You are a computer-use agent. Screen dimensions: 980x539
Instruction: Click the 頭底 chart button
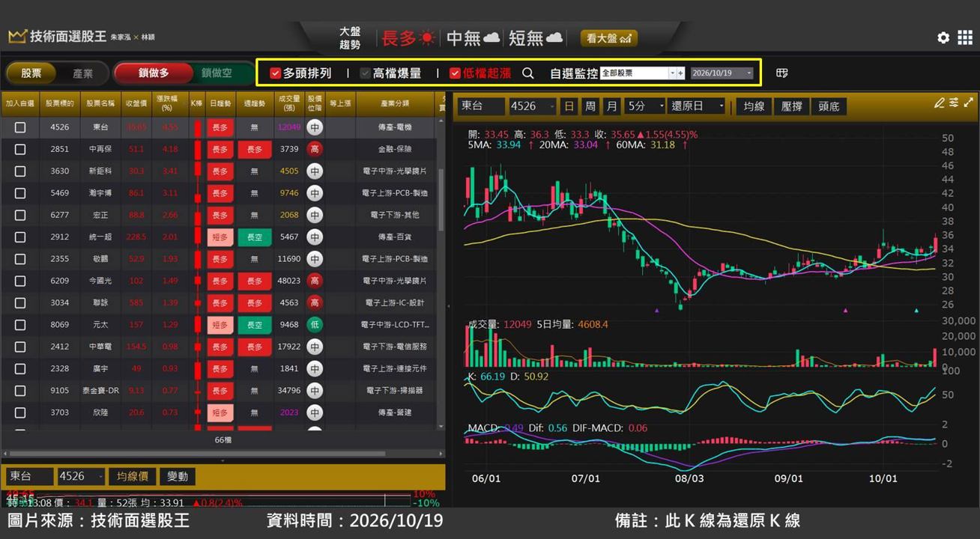pos(829,106)
